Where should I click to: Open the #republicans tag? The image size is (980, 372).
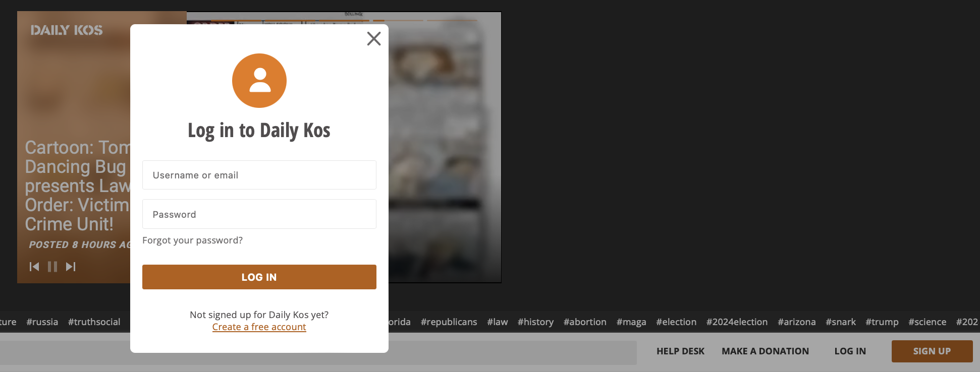click(449, 322)
